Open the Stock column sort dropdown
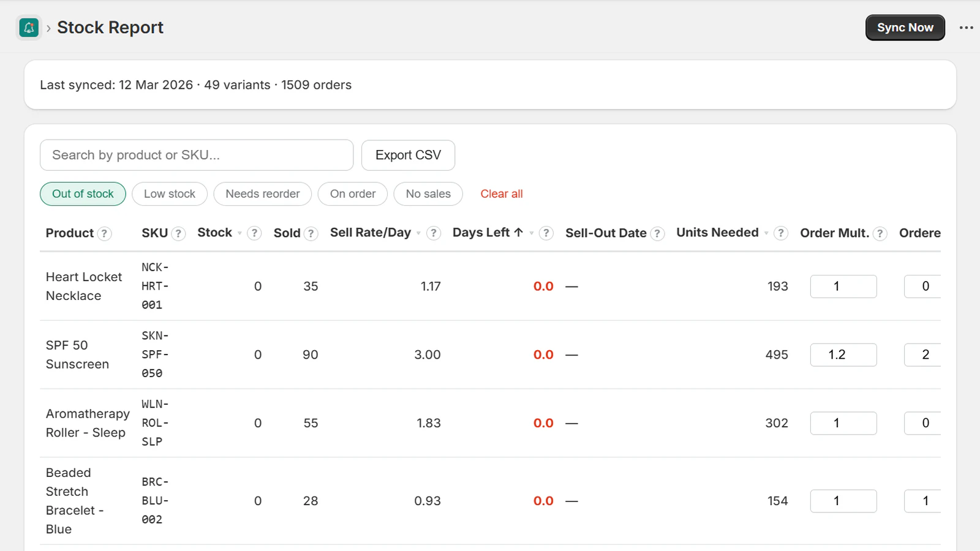The image size is (980, 551). pos(238,233)
